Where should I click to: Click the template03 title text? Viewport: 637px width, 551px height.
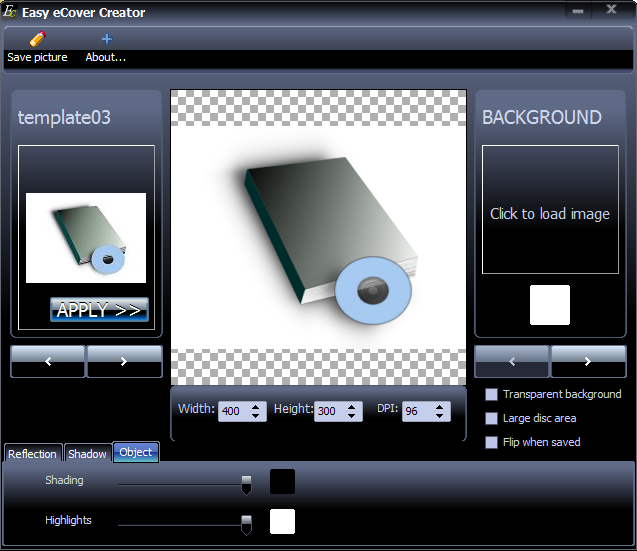tap(64, 117)
